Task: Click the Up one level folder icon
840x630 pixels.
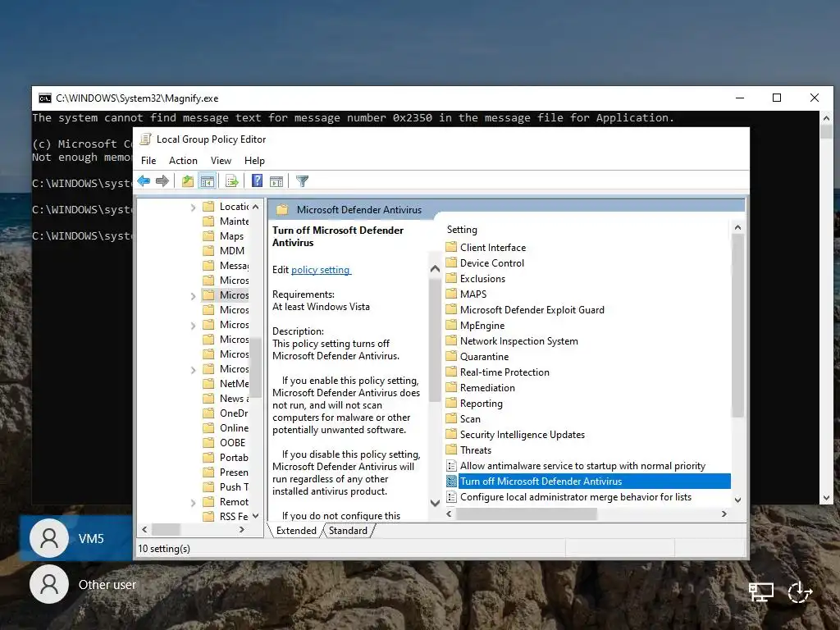Action: pyautogui.click(x=188, y=181)
